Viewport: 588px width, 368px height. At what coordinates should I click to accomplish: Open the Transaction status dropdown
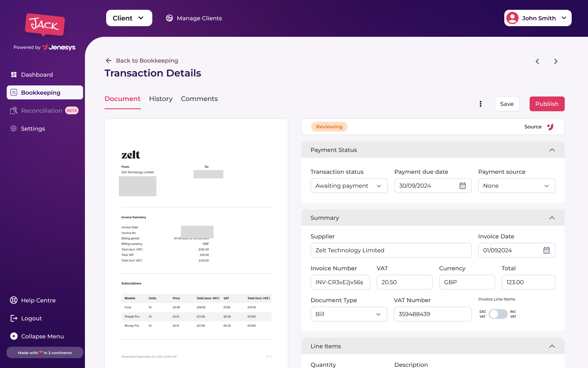(349, 186)
